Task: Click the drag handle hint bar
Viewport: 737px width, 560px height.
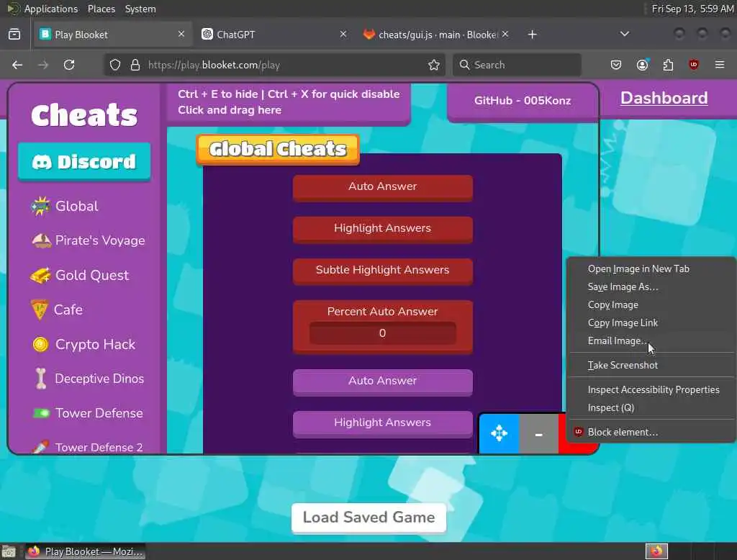Action: (288, 102)
